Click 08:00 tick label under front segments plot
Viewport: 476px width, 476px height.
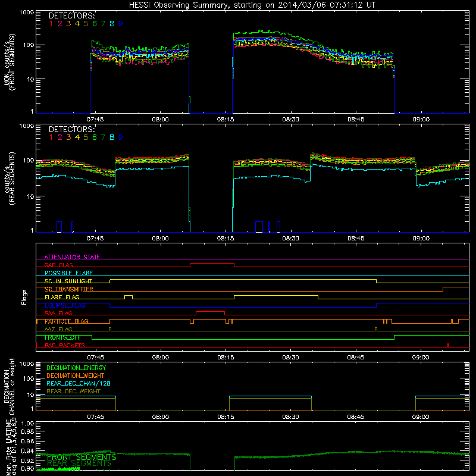160,120
